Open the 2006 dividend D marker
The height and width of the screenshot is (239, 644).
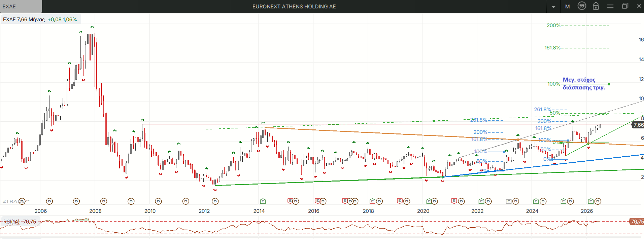point(49,201)
